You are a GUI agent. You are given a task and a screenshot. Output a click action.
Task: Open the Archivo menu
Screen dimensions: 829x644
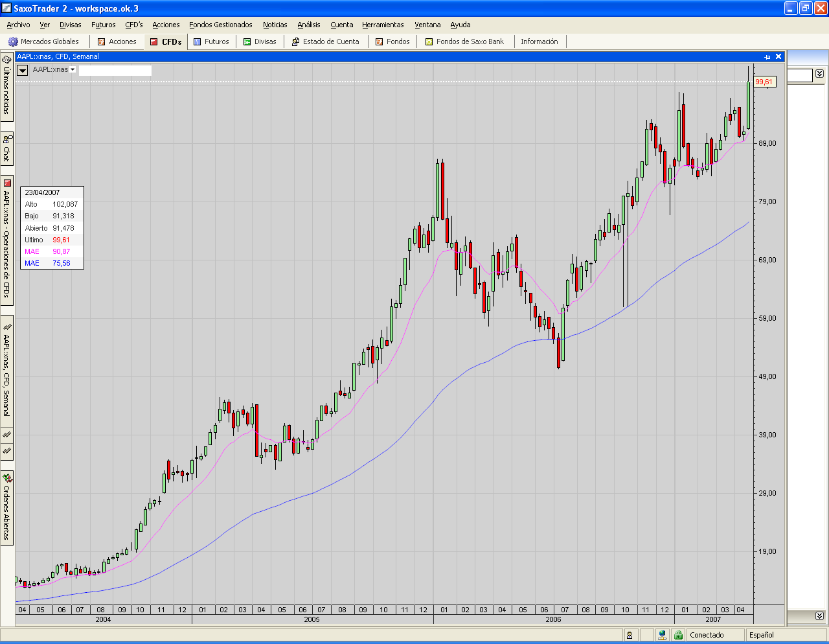pos(18,25)
